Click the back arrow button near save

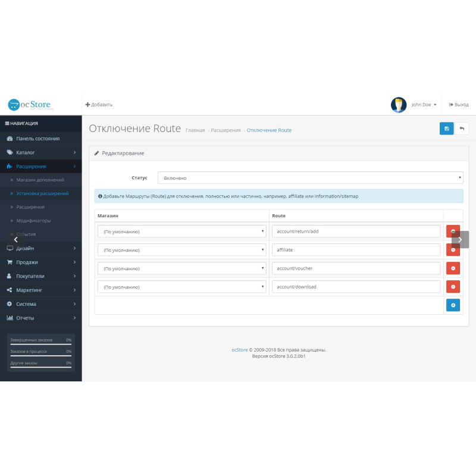463,129
